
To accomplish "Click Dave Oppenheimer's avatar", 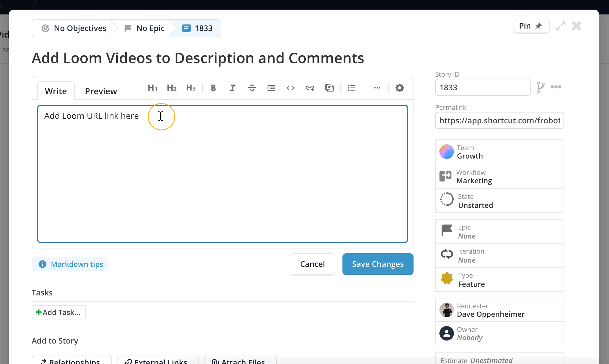I will point(446,310).
